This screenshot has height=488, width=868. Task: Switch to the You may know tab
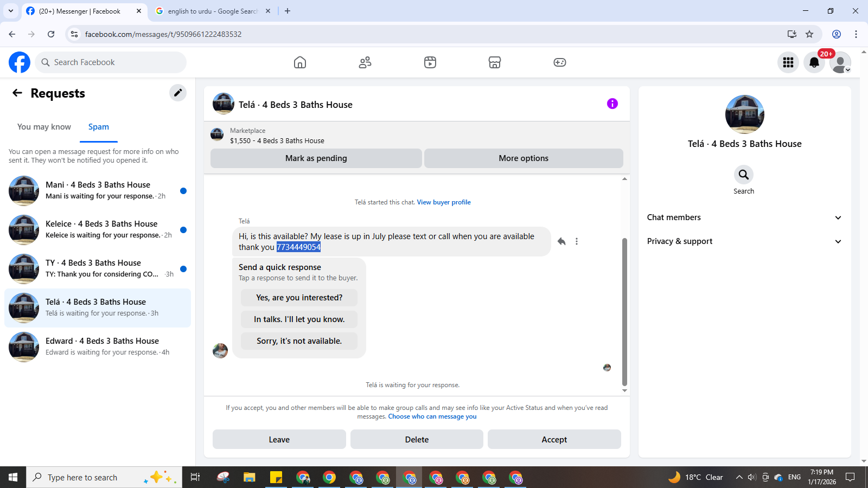[x=44, y=127]
